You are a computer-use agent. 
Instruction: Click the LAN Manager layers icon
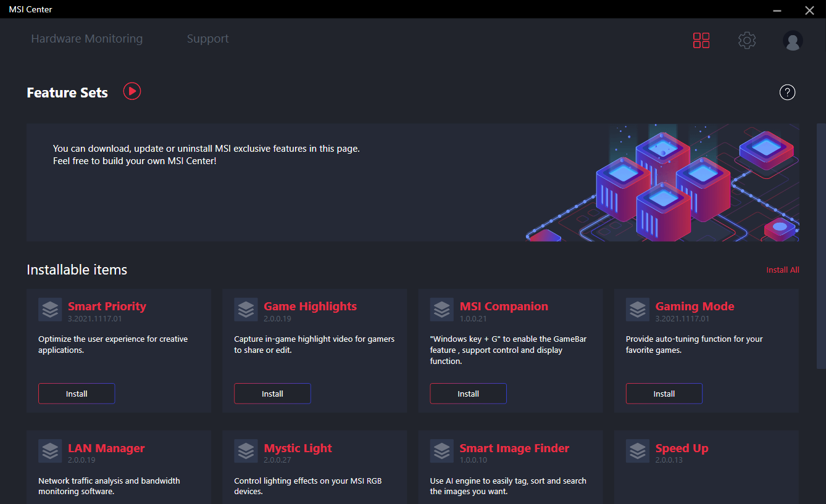click(x=50, y=452)
